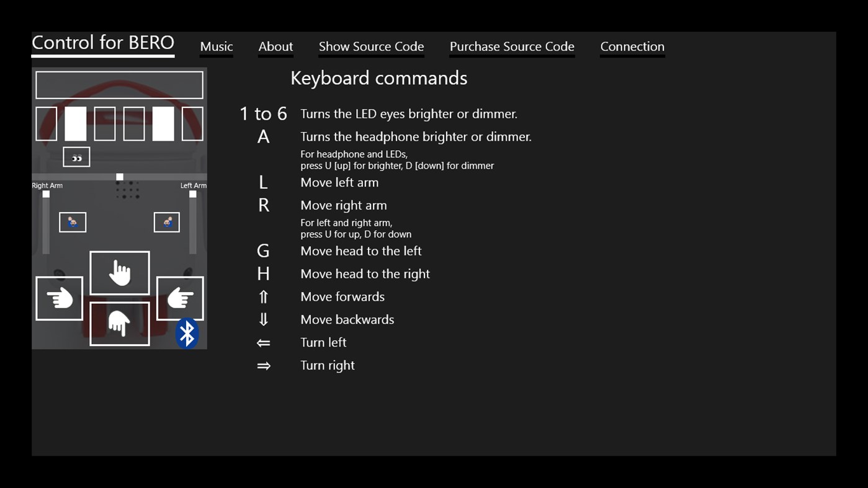Toggle the third LED box

105,124
